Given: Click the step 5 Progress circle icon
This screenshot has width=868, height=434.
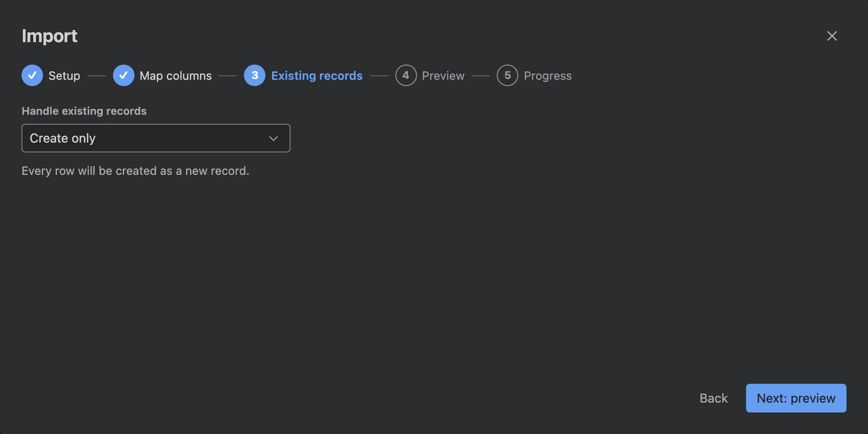Looking at the screenshot, I should tap(508, 75).
